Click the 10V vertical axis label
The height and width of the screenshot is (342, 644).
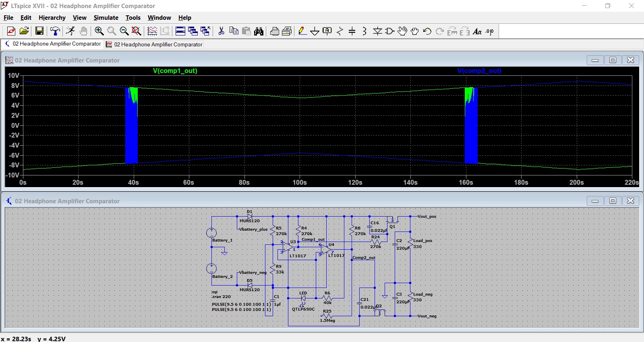(13, 75)
